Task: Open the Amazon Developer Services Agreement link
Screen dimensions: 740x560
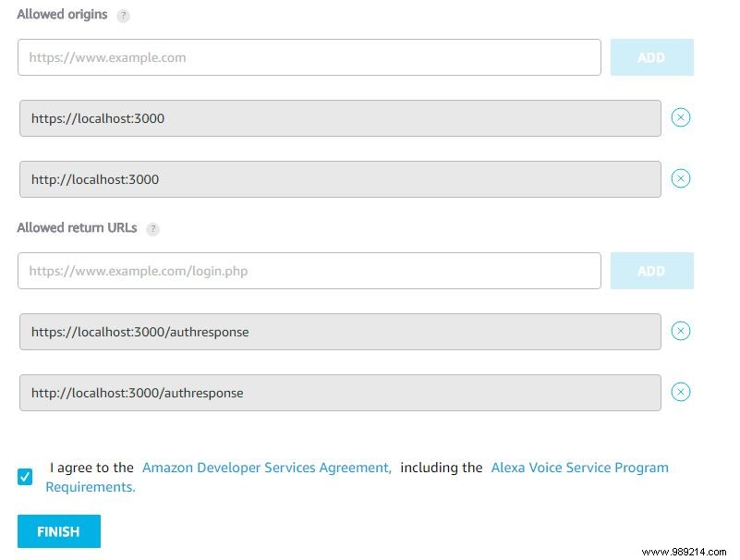Action: (267, 468)
